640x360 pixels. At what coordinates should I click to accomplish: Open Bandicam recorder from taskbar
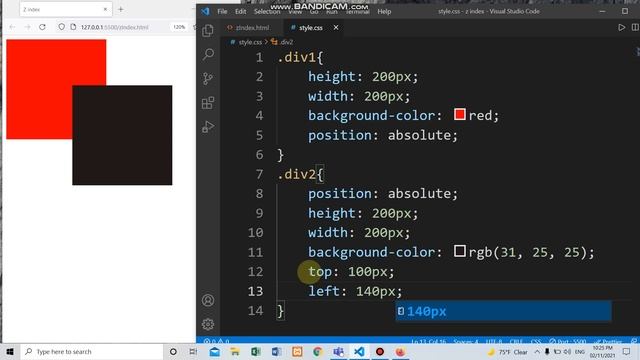click(380, 351)
